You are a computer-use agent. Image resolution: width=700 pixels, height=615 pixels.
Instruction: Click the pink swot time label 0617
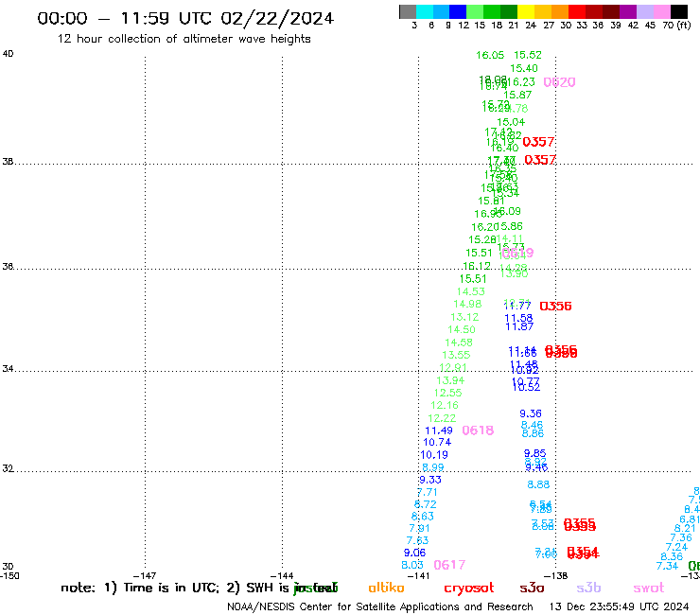point(449,565)
